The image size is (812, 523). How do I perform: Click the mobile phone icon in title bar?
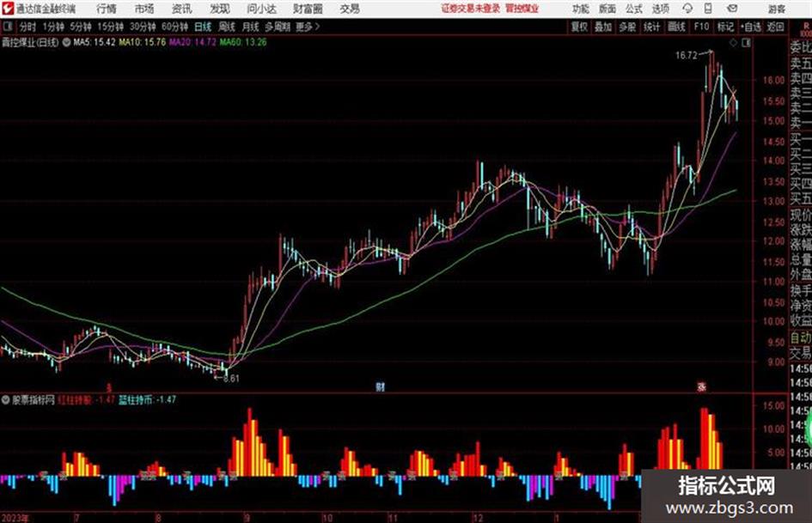tap(708, 9)
